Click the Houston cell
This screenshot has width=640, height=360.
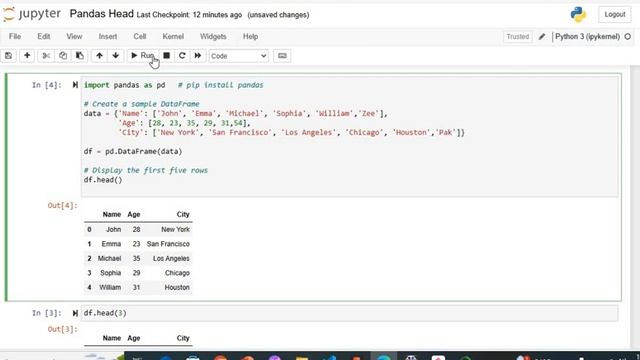point(177,288)
